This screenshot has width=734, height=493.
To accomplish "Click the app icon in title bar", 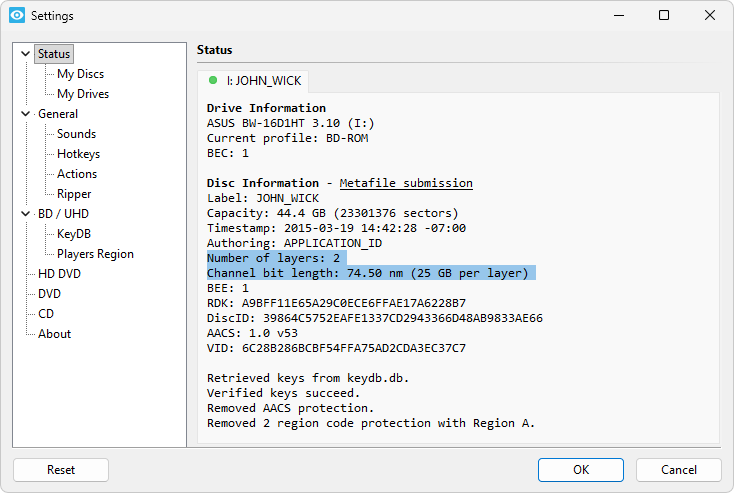I will click(x=16, y=16).
